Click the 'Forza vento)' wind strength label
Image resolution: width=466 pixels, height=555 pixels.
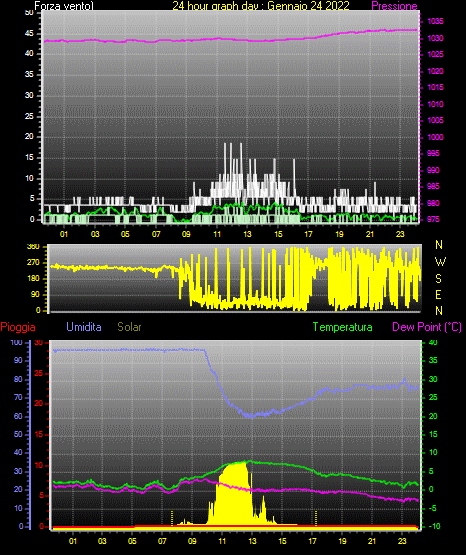coord(64,6)
